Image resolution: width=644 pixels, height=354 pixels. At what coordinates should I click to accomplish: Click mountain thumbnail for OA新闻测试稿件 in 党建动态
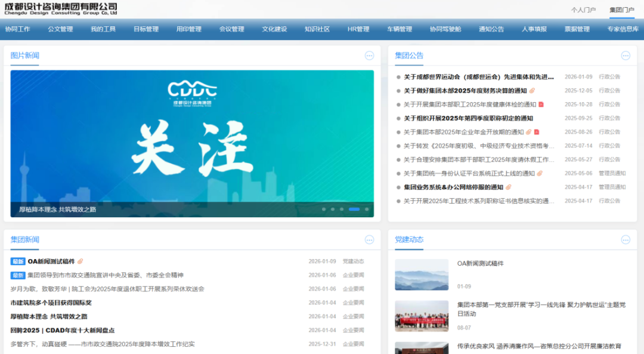(x=422, y=275)
